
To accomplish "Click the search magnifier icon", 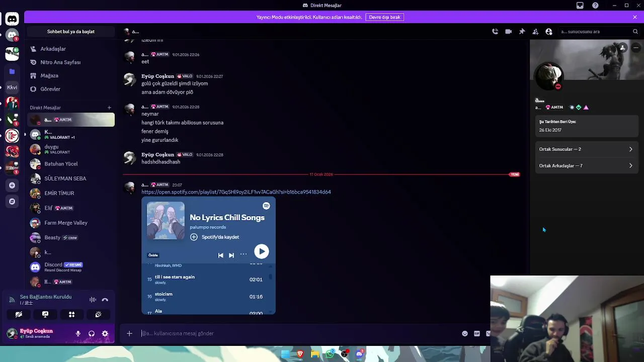I will coord(635,32).
